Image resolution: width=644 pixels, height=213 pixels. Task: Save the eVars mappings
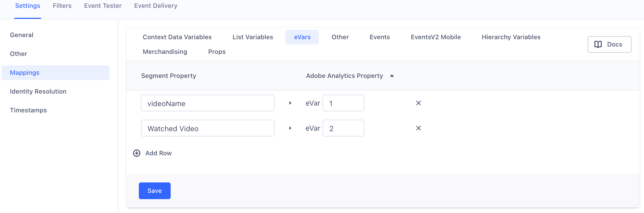[x=154, y=191]
